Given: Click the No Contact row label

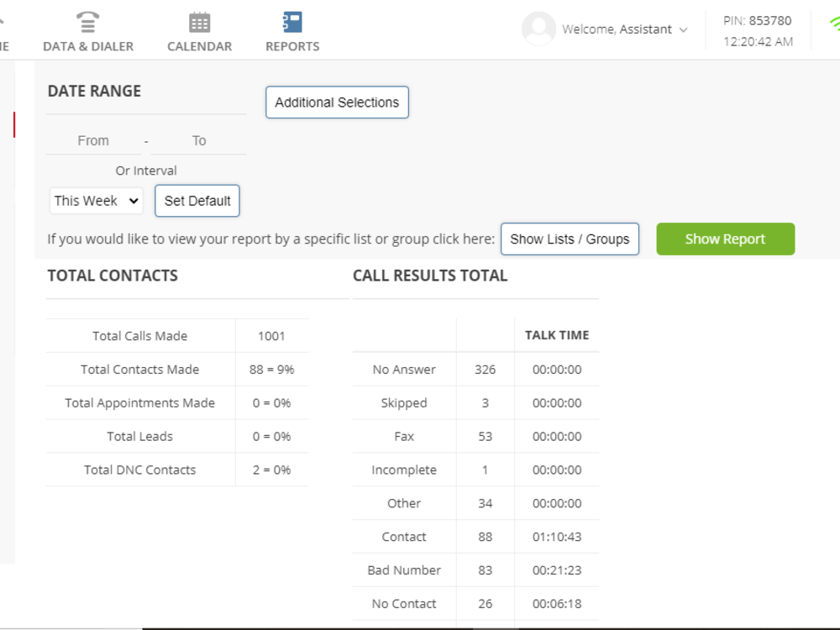Looking at the screenshot, I should coord(404,604).
